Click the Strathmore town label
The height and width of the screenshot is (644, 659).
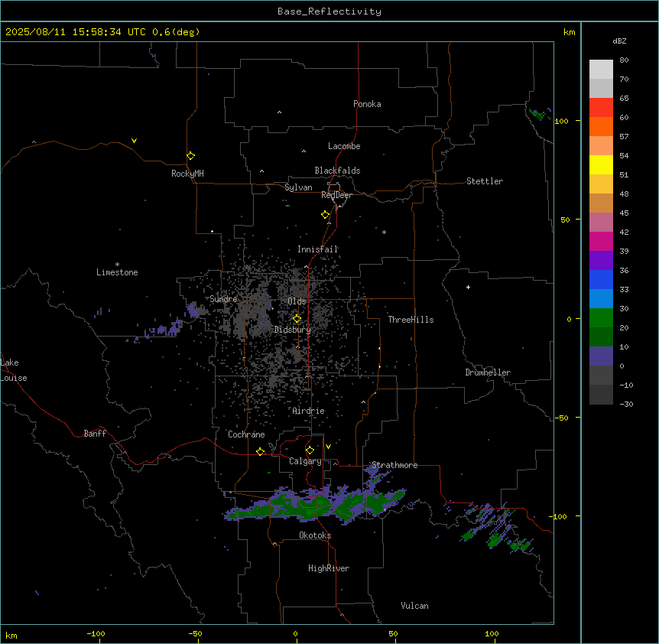tap(394, 465)
